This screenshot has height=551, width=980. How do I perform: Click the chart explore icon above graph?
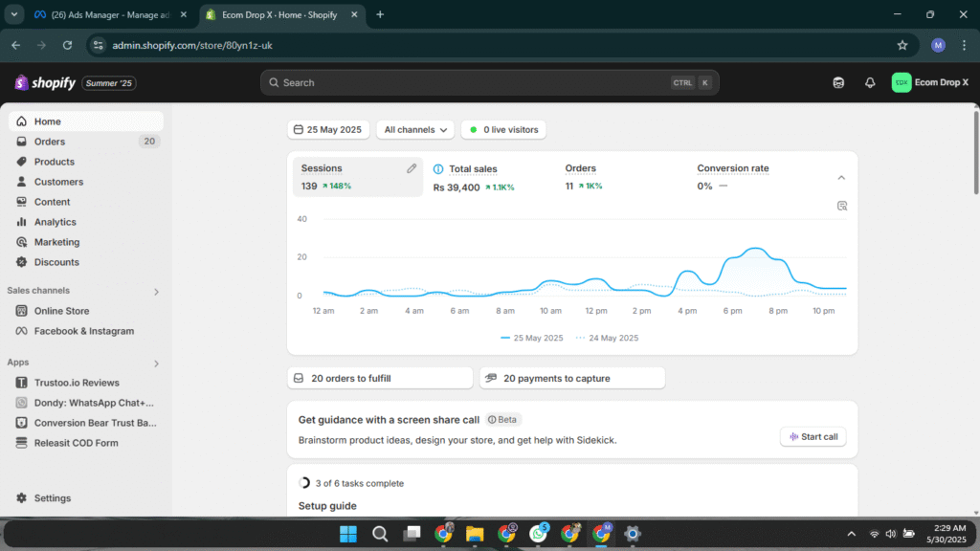(x=842, y=206)
